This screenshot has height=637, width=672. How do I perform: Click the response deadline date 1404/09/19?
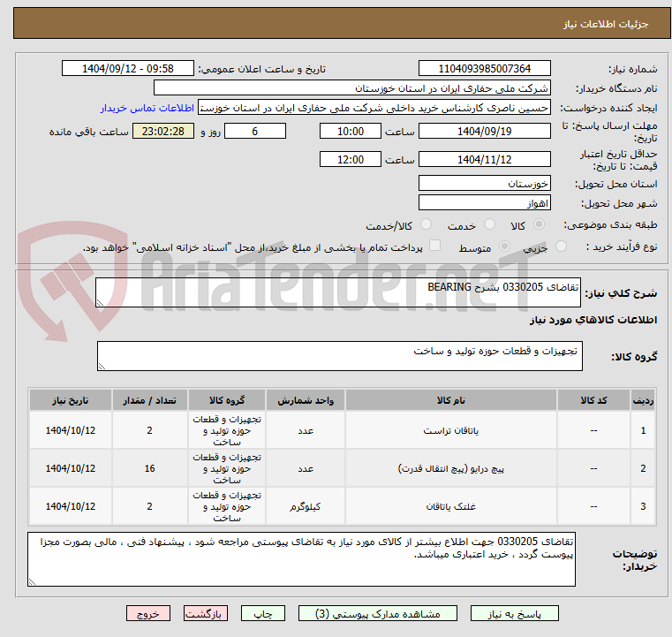484,131
